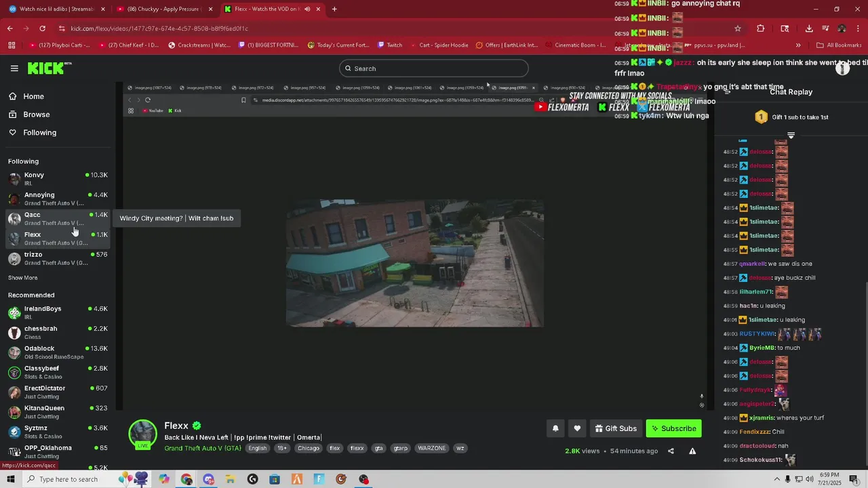The width and height of the screenshot is (868, 488).
Task: Click the report warning triangle icon
Action: 692,451
